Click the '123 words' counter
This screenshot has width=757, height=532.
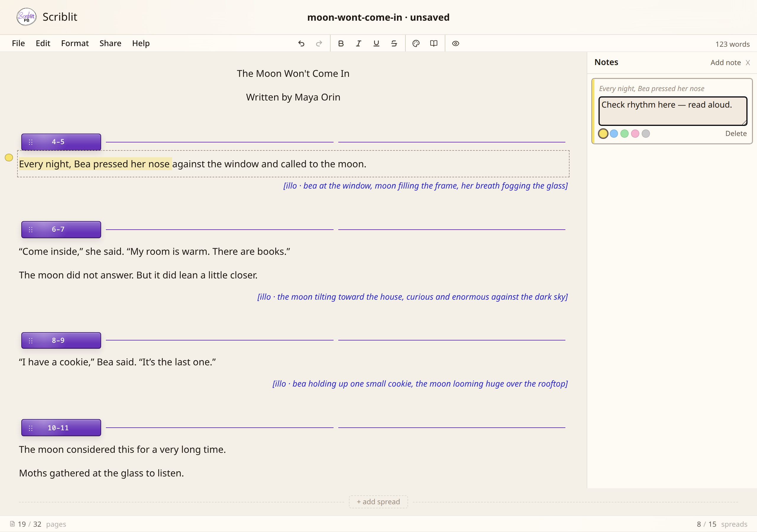[732, 44]
